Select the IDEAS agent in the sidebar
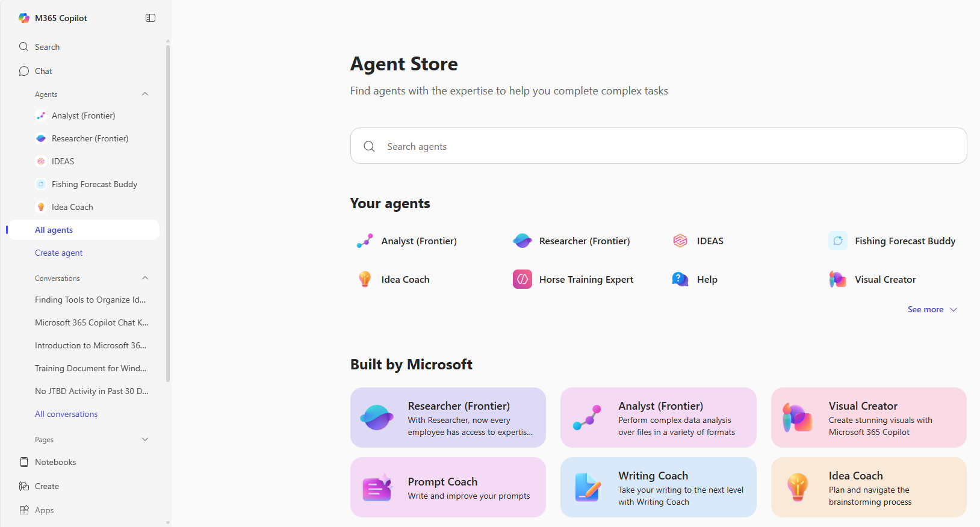The width and height of the screenshot is (980, 527). point(62,161)
